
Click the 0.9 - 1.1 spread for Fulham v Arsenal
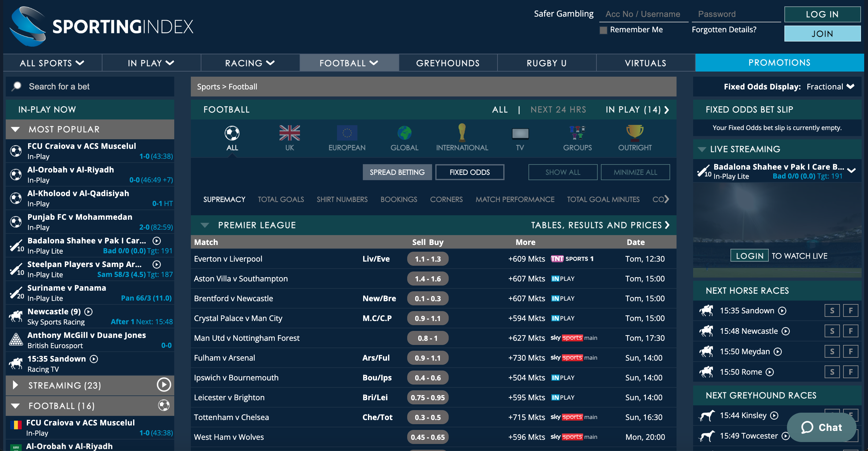428,358
